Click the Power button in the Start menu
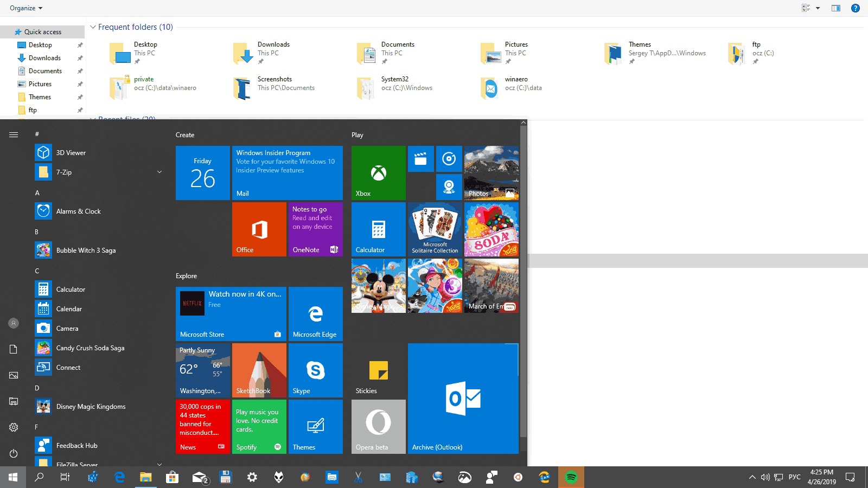The width and height of the screenshot is (868, 488). click(13, 453)
